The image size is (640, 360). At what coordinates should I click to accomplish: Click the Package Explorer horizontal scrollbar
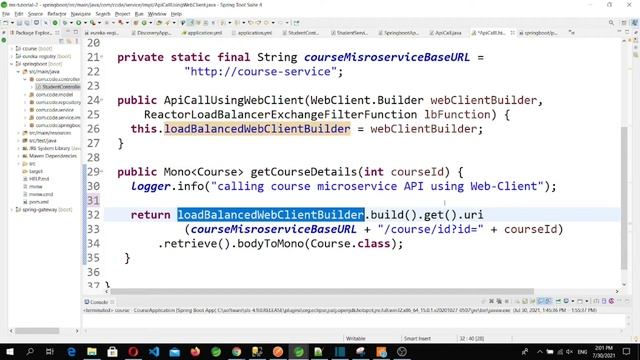[x=37, y=331]
